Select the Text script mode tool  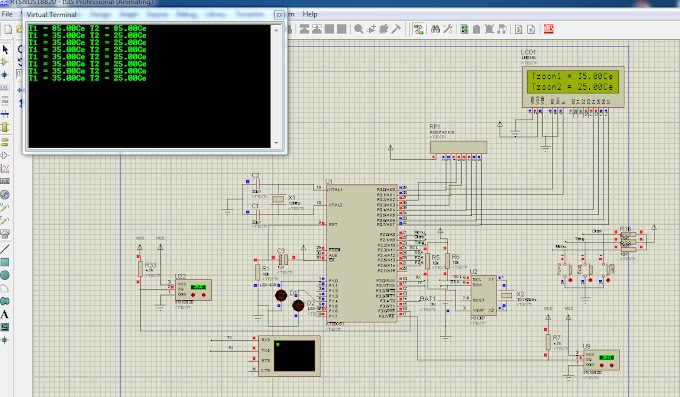(5, 101)
